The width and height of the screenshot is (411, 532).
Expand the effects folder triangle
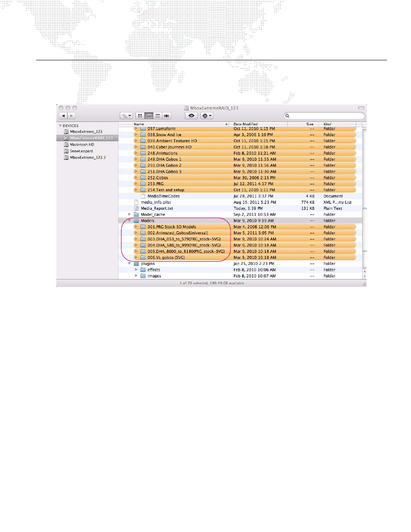pos(136,270)
